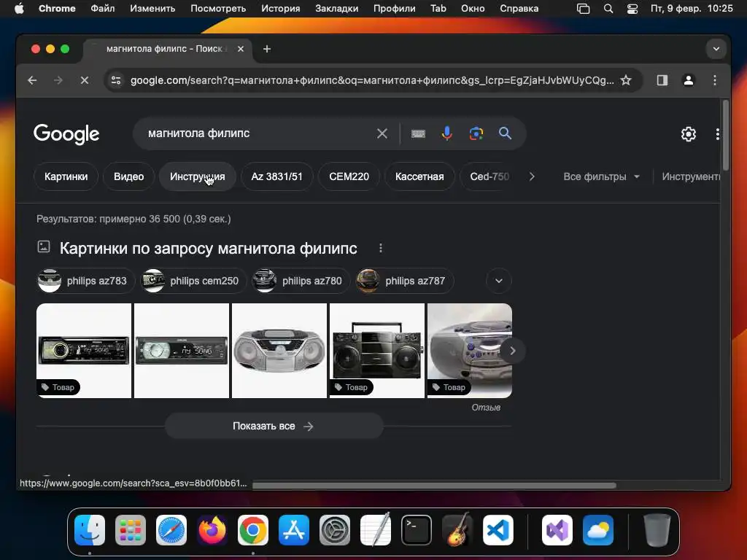The image size is (747, 560).
Task: Open Finder from the Dock
Action: click(x=90, y=530)
